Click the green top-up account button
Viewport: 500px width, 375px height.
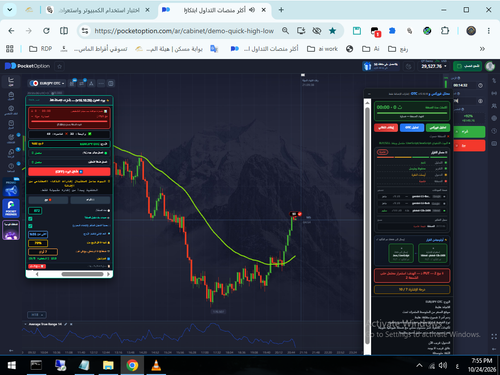click(467, 66)
